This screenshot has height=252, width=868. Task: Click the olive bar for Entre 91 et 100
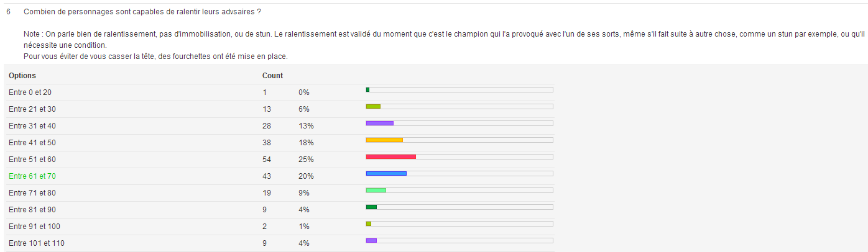point(369,224)
